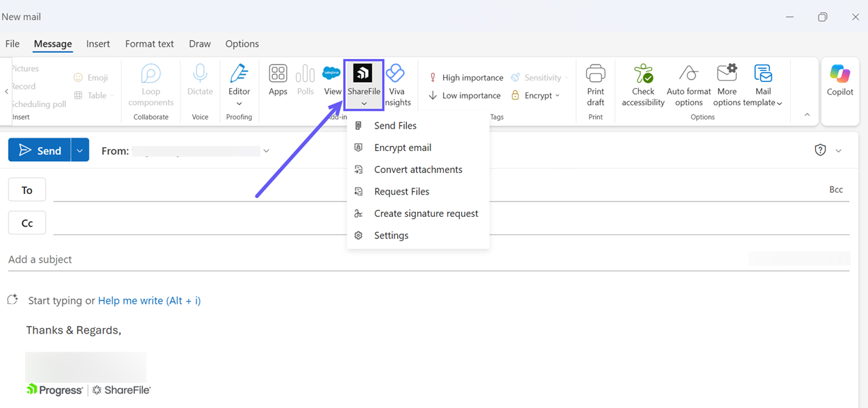This screenshot has height=408, width=868.
Task: Open the Editor proofing tool
Action: (x=239, y=85)
